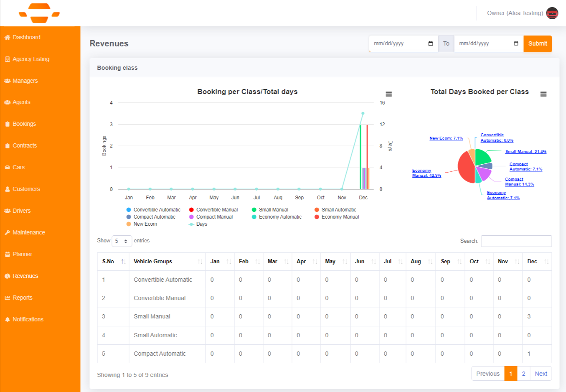
Task: Sort table by S.No column arrows
Action: point(123,262)
